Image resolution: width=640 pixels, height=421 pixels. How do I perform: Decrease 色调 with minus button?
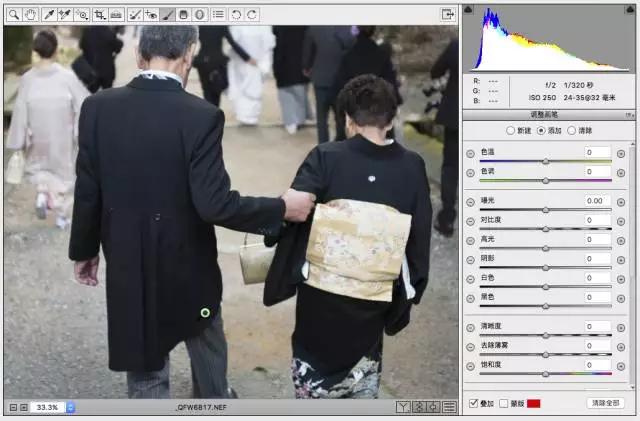470,173
